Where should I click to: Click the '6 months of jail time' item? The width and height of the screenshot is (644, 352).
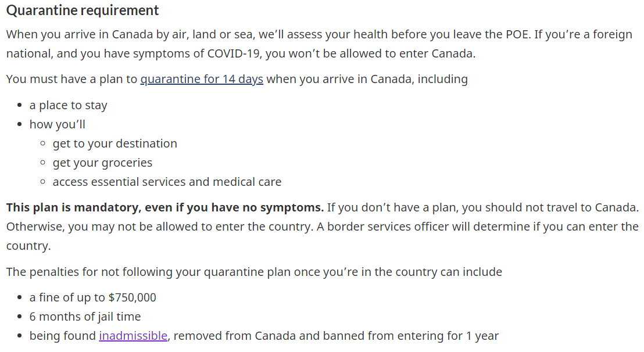(85, 317)
